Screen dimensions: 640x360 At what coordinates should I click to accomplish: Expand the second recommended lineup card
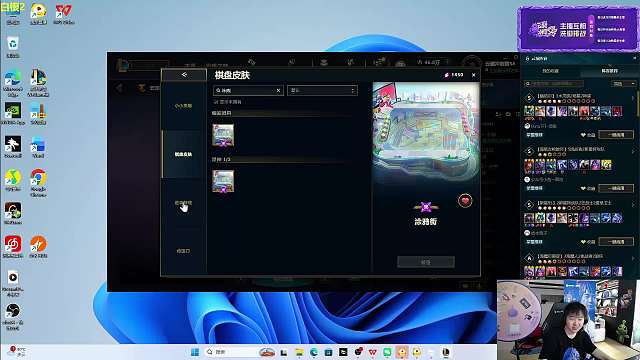click(633, 151)
